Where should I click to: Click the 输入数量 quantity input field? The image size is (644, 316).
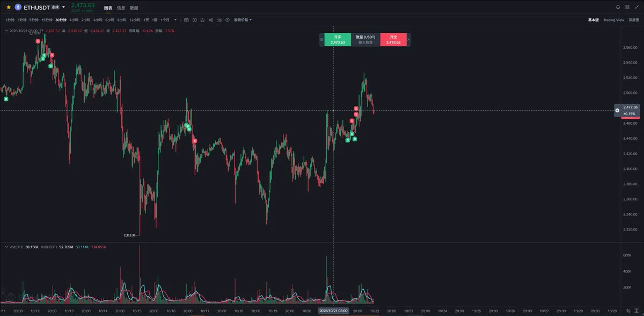(x=365, y=42)
